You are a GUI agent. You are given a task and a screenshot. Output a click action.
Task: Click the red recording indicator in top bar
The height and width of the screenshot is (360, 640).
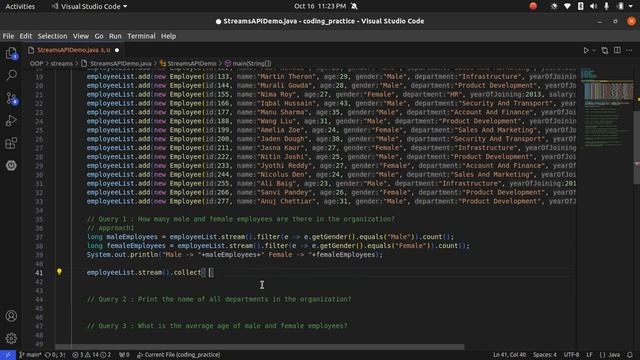click(533, 6)
